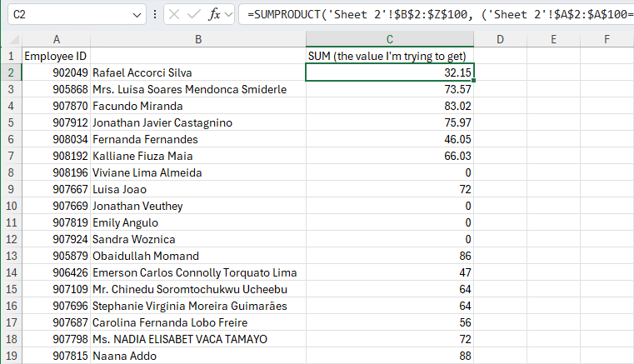
Task: Select the name Fernanda Fernandes
Action: (x=198, y=139)
